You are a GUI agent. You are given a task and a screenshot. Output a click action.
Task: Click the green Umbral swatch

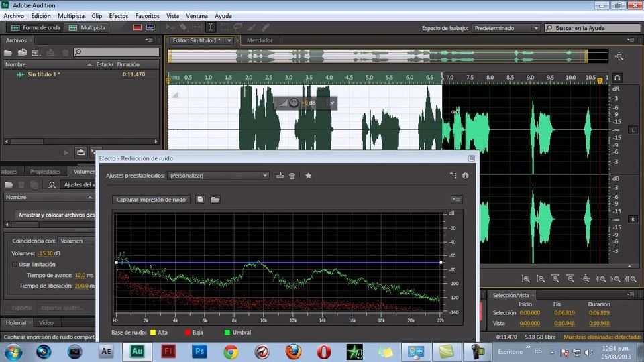[x=227, y=333]
